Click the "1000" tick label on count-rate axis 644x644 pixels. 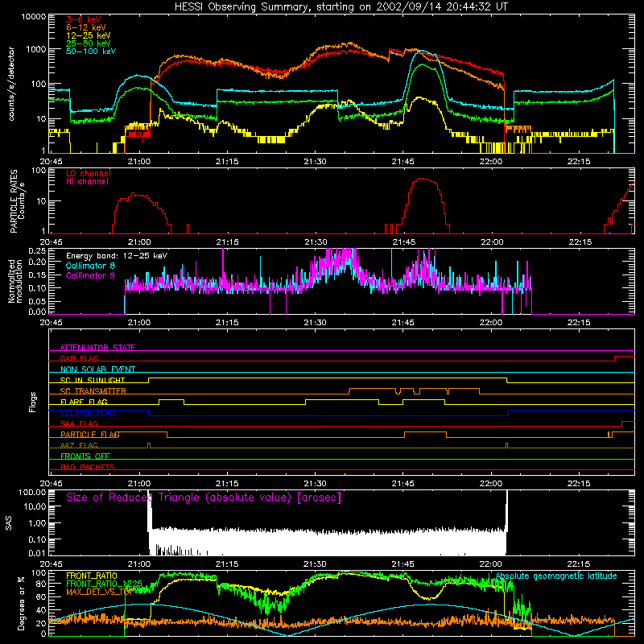pos(36,49)
